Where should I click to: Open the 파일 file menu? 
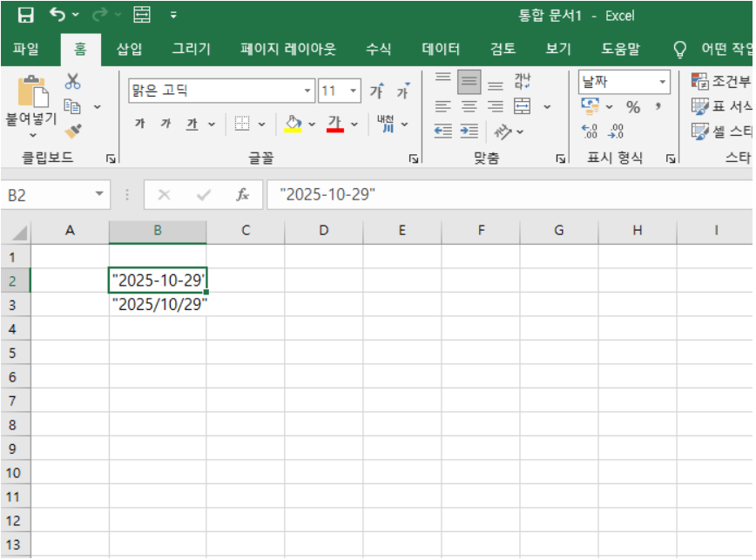coord(26,49)
